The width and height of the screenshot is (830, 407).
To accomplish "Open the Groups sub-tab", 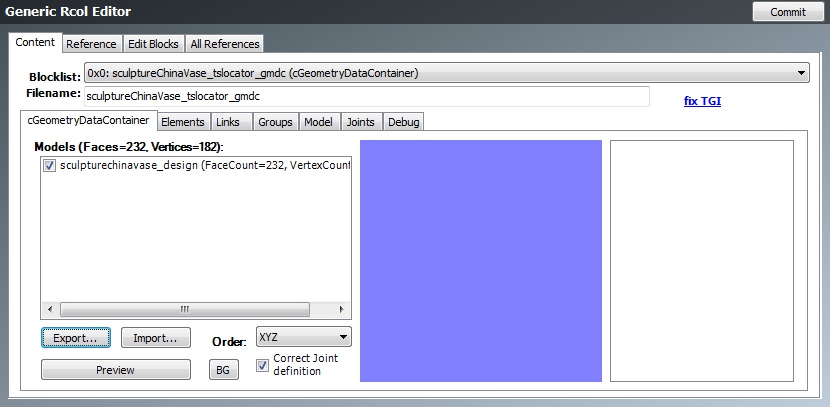I will point(274,122).
